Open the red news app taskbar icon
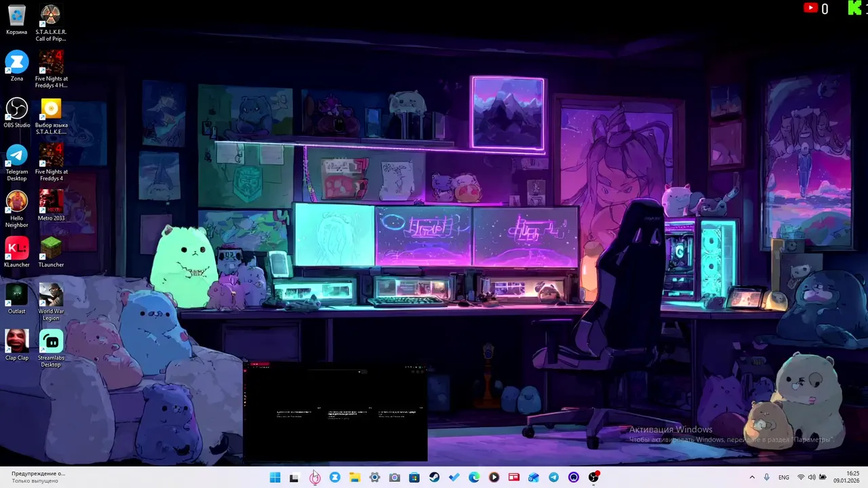This screenshot has height=488, width=868. point(514,477)
